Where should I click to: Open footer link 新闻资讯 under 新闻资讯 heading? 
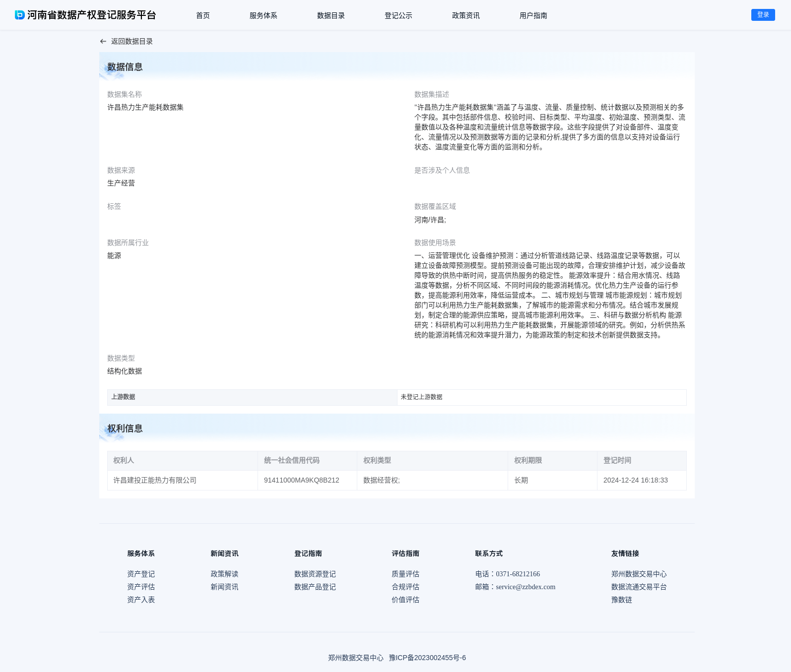point(224,587)
